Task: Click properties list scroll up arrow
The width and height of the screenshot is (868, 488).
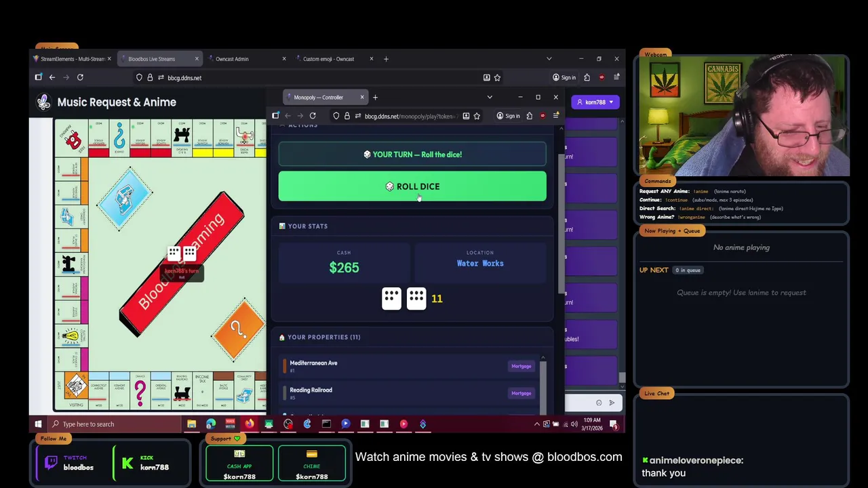Action: pyautogui.click(x=542, y=357)
